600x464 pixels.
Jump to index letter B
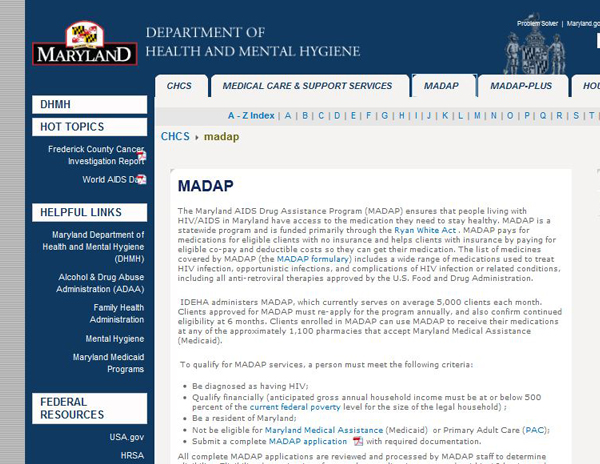pyautogui.click(x=305, y=116)
